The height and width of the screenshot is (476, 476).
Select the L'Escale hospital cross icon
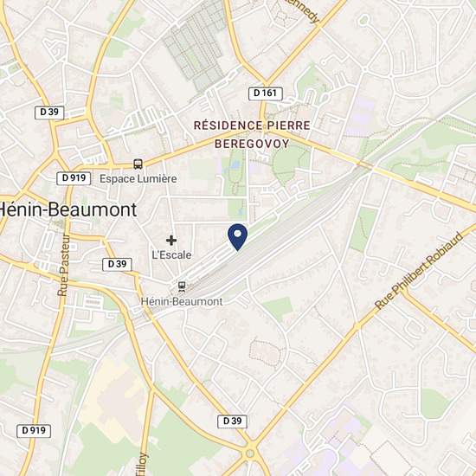click(x=171, y=241)
